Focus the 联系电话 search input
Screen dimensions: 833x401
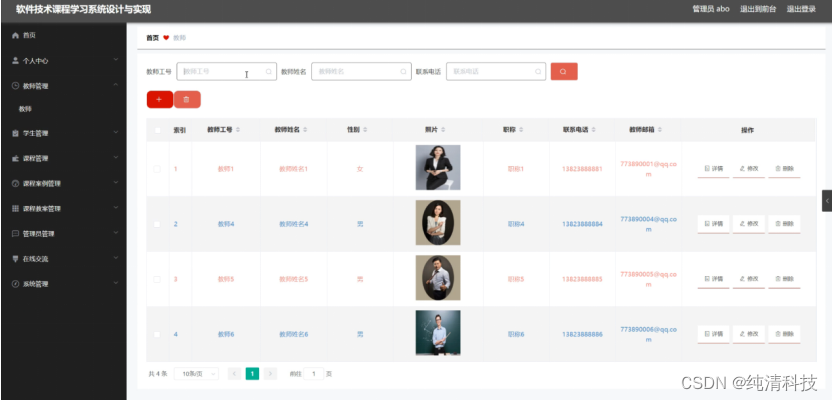496,72
